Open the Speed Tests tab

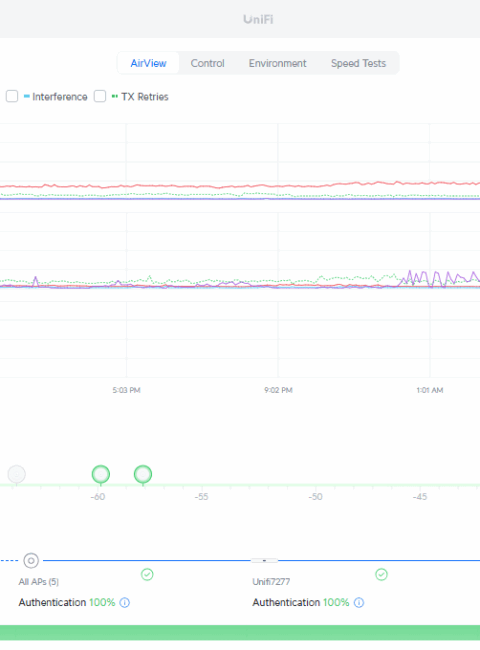[358, 63]
